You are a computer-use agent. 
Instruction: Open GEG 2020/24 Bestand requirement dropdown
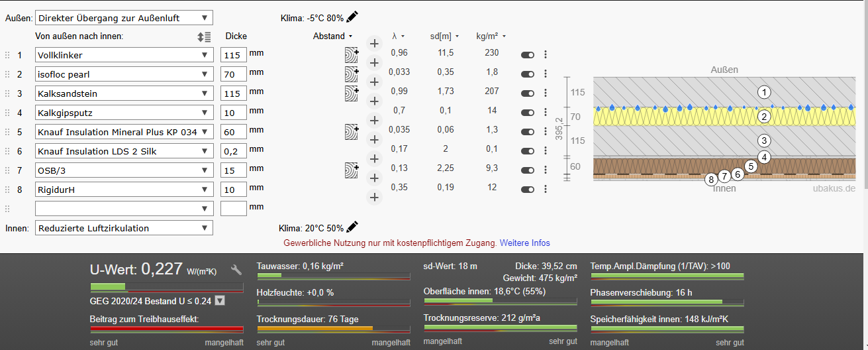(220, 301)
